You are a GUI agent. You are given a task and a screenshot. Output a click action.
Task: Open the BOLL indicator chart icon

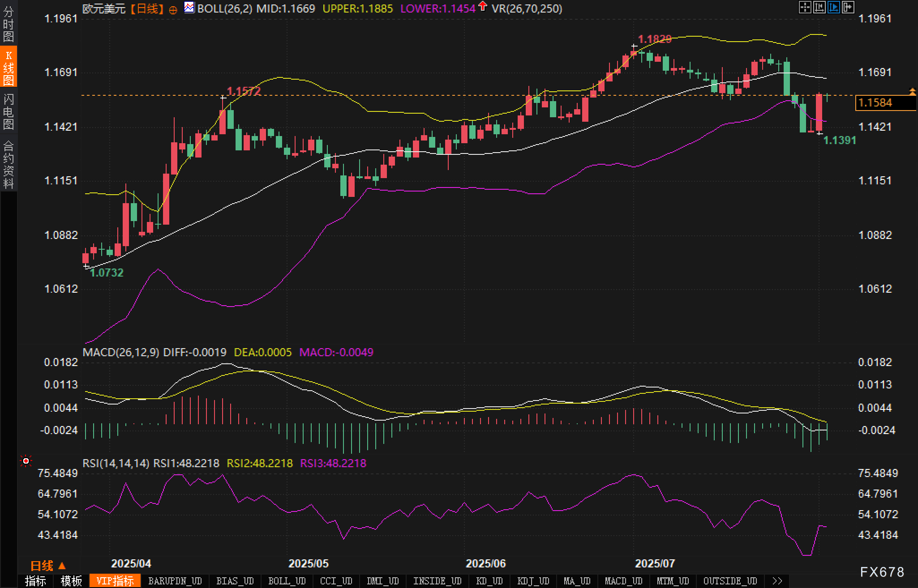tap(189, 8)
